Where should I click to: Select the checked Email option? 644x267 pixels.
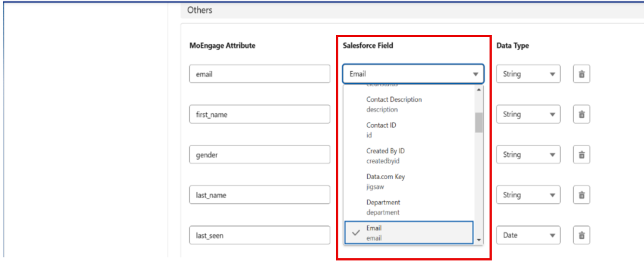pos(409,233)
